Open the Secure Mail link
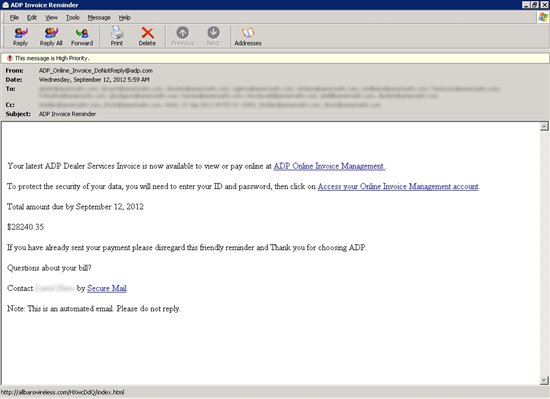Viewport: 550px width, 399px height. [107, 288]
